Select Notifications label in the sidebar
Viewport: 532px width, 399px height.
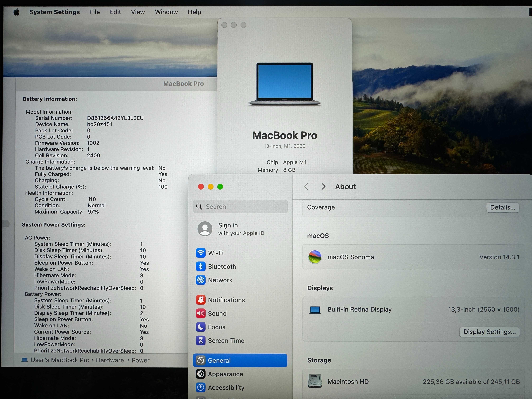(226, 300)
